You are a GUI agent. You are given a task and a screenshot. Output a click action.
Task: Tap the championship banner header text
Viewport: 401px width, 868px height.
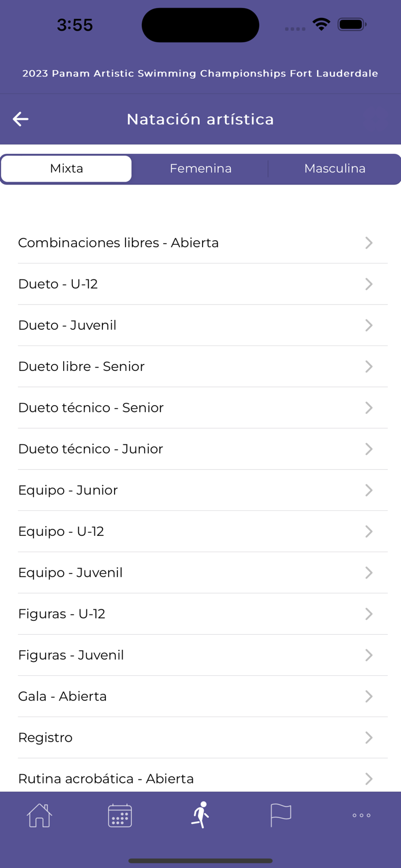pos(200,73)
